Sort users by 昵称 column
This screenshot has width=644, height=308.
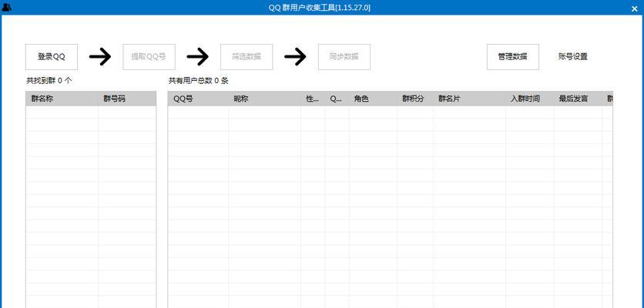pos(264,99)
